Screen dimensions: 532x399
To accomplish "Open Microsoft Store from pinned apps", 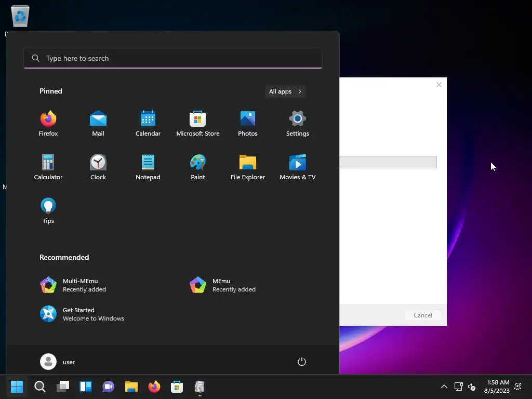I will [x=198, y=124].
